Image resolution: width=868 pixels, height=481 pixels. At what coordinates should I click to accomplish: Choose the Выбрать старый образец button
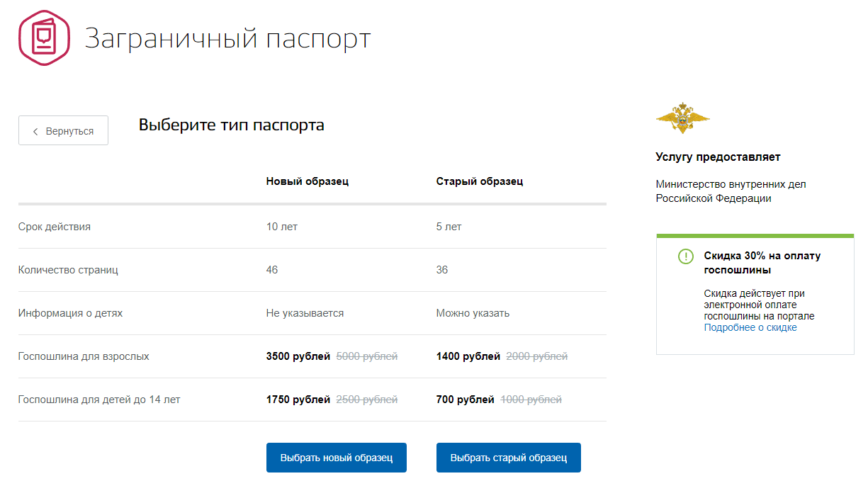tap(508, 458)
